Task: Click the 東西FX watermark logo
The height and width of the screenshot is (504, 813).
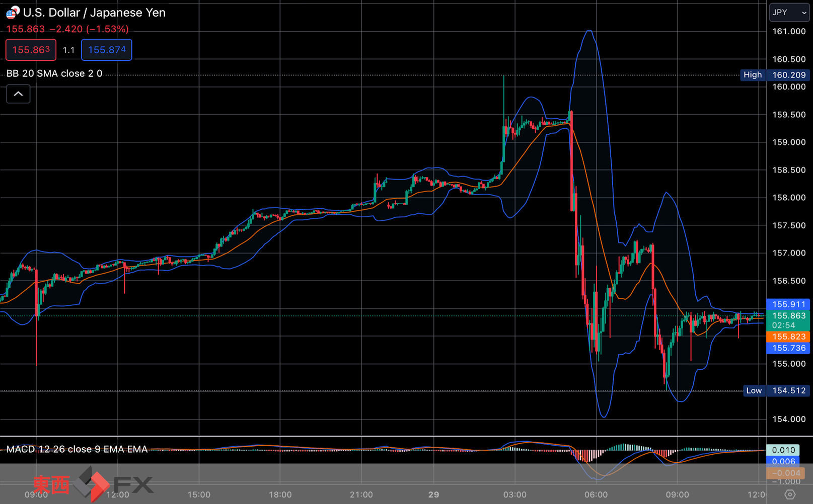Action: point(93,484)
